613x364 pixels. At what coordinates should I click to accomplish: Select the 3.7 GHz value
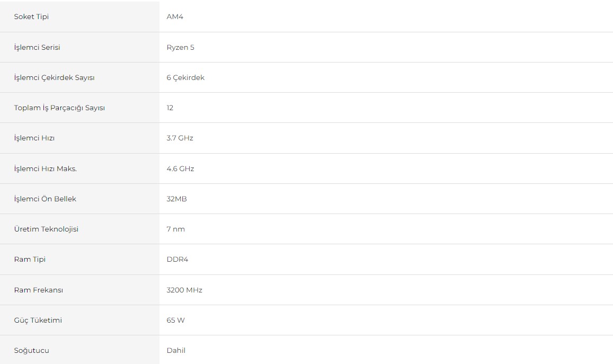click(180, 138)
